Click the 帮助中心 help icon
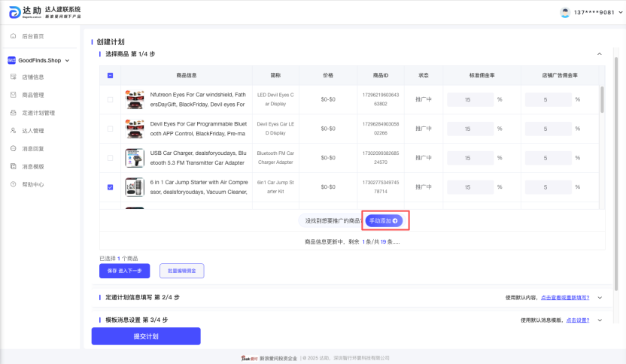This screenshot has height=364, width=626. click(13, 184)
